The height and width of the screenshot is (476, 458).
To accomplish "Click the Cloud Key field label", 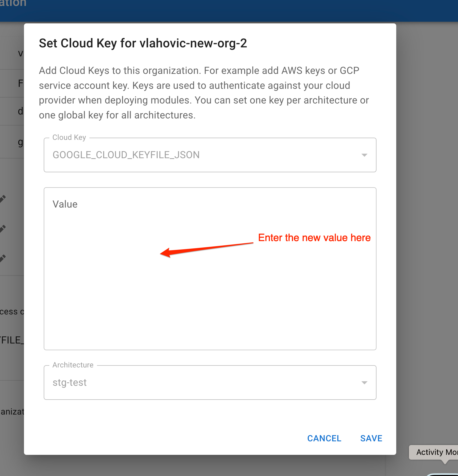I will pos(69,137).
